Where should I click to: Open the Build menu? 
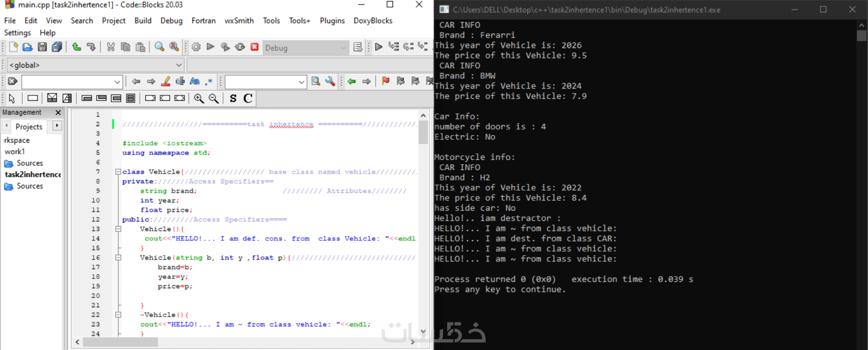(143, 21)
